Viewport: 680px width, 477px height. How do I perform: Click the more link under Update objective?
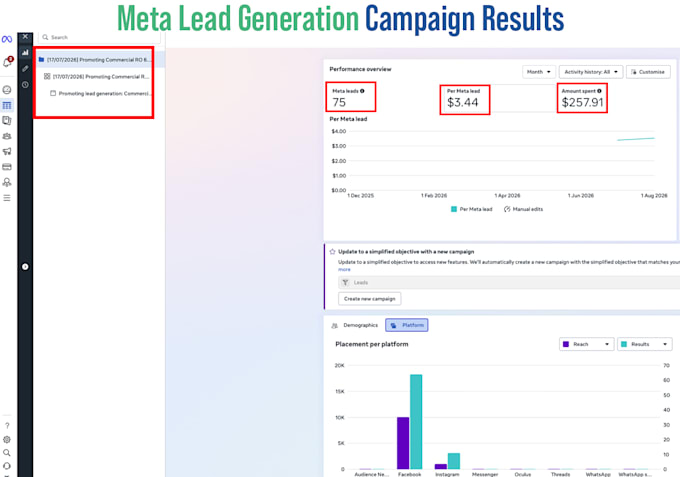[x=344, y=270]
